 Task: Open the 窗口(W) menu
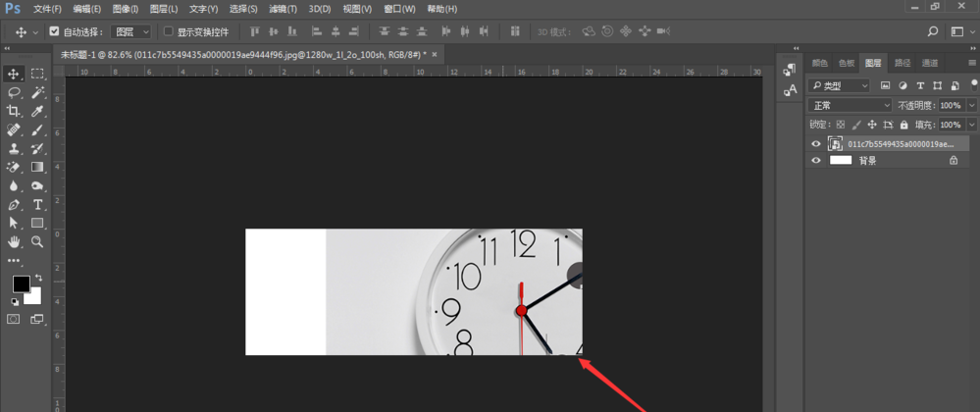coord(399,10)
